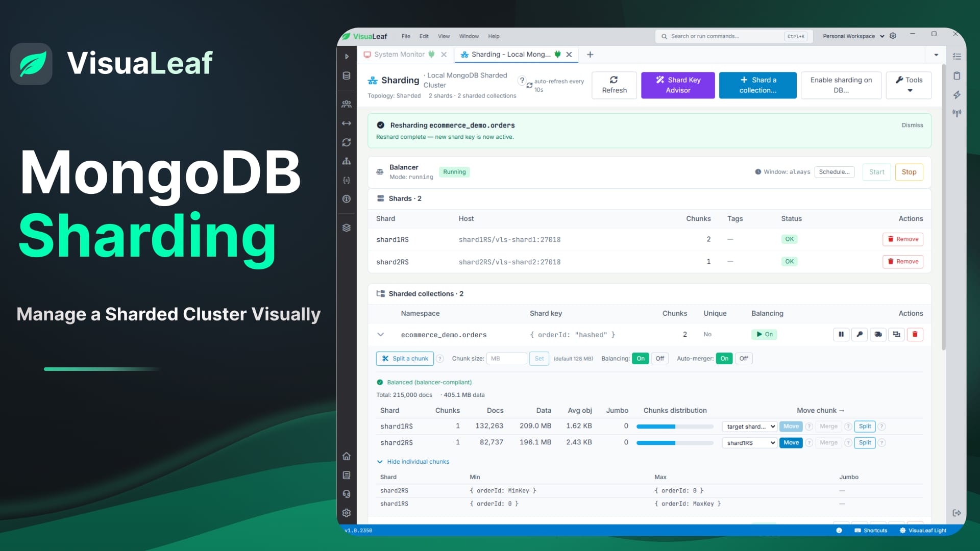Toggle auto-refresh every 10s

[555, 85]
